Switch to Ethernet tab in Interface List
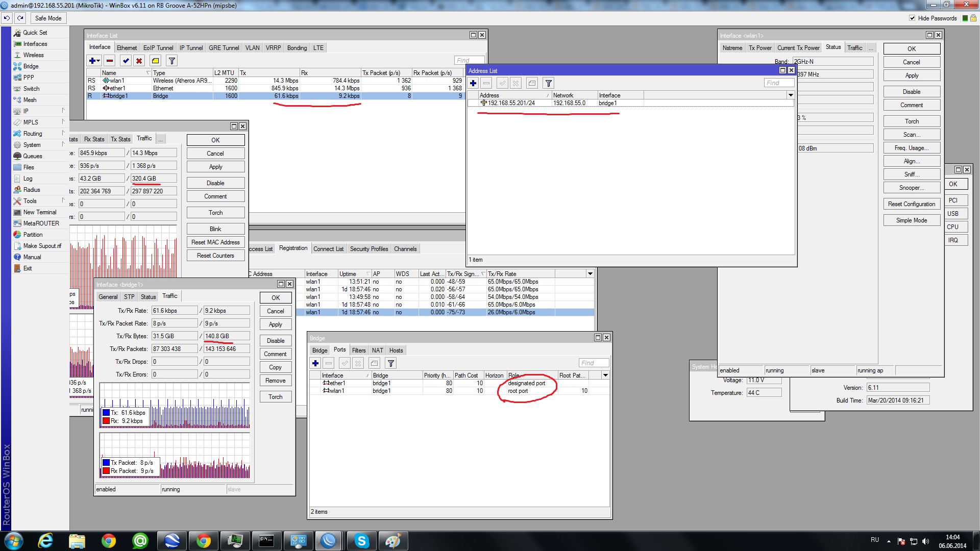 click(127, 47)
